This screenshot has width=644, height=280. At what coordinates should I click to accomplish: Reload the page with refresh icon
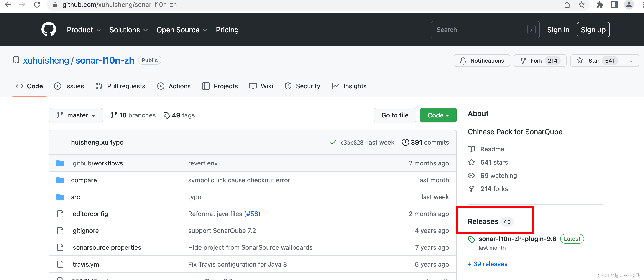[37, 5]
